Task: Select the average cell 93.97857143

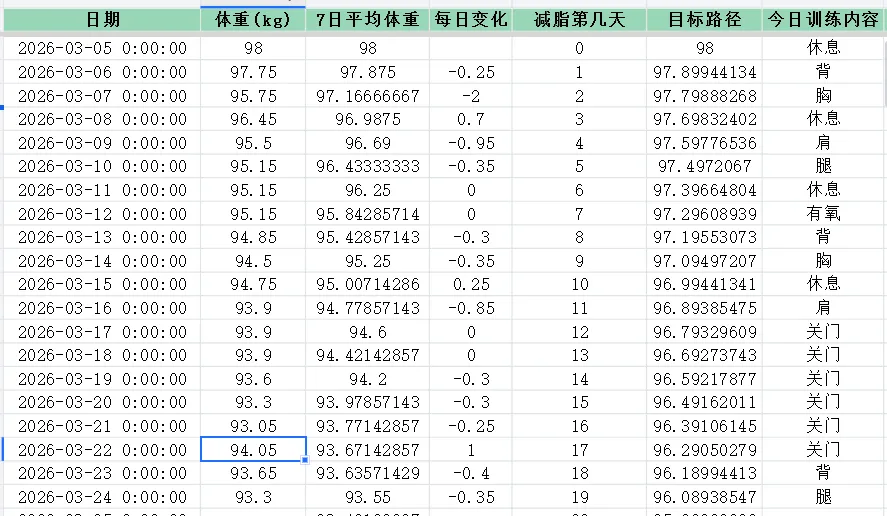Action: 368,402
